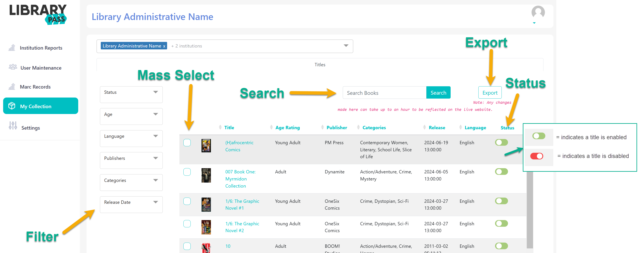
Task: Click the Search button
Action: 438,93
